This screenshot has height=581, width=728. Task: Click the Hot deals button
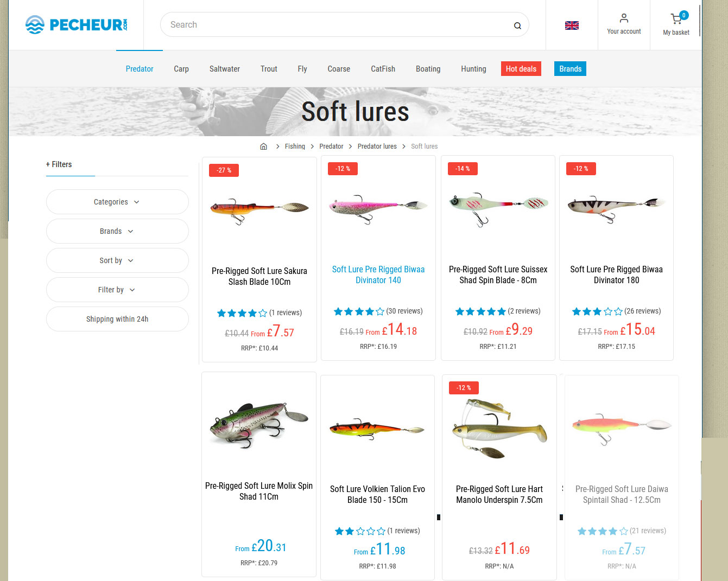521,69
